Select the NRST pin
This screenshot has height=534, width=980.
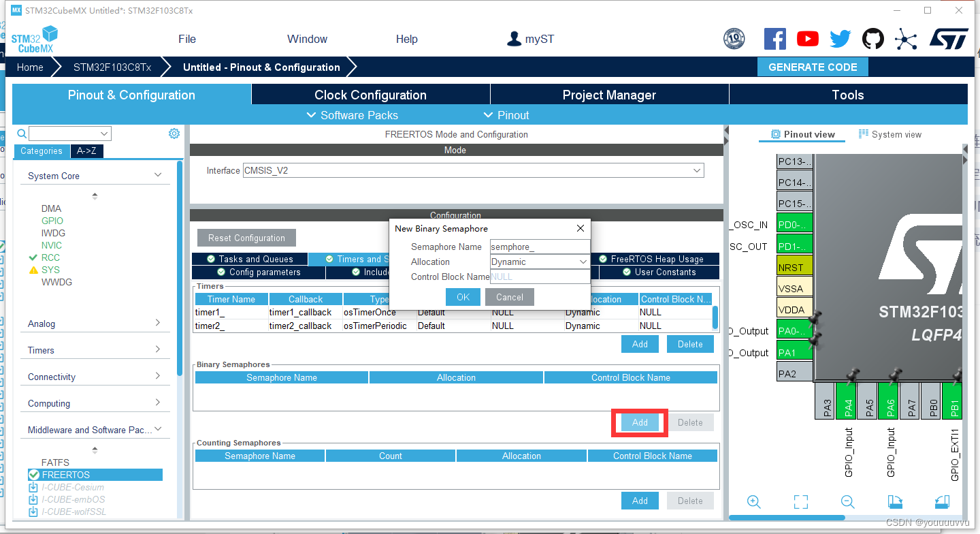tap(795, 266)
